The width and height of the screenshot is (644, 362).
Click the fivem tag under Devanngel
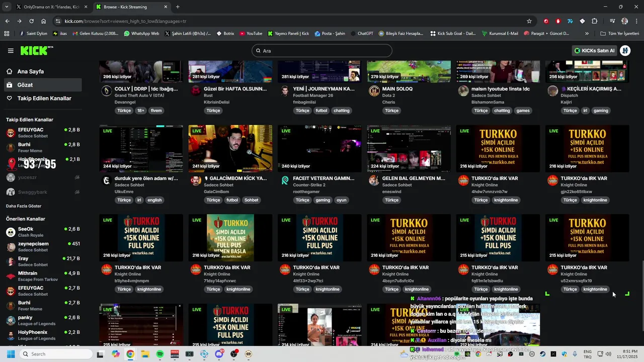pos(156,111)
